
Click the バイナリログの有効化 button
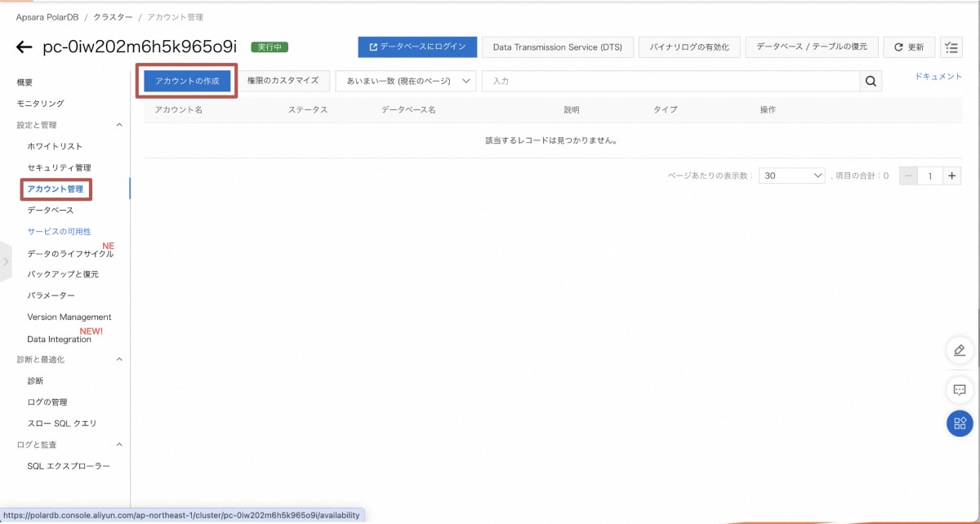tap(688, 47)
